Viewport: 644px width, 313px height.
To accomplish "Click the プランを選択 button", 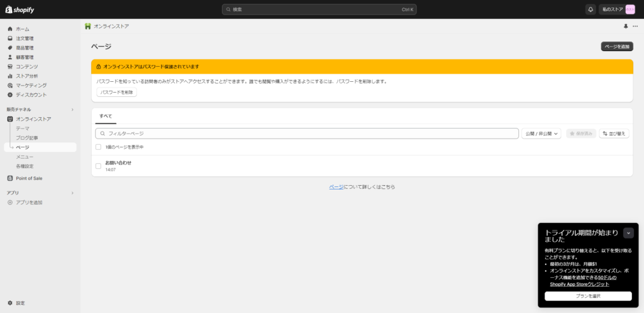I will (588, 296).
